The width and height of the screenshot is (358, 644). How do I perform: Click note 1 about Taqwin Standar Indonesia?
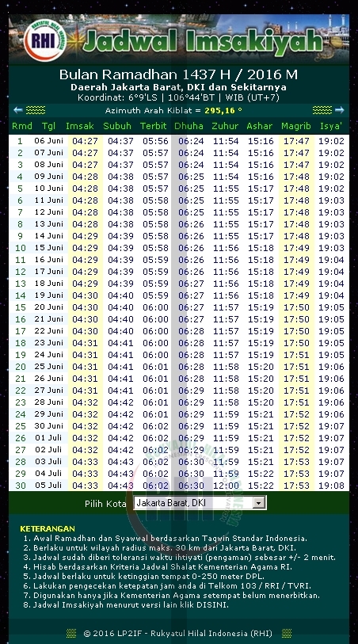tap(165, 539)
